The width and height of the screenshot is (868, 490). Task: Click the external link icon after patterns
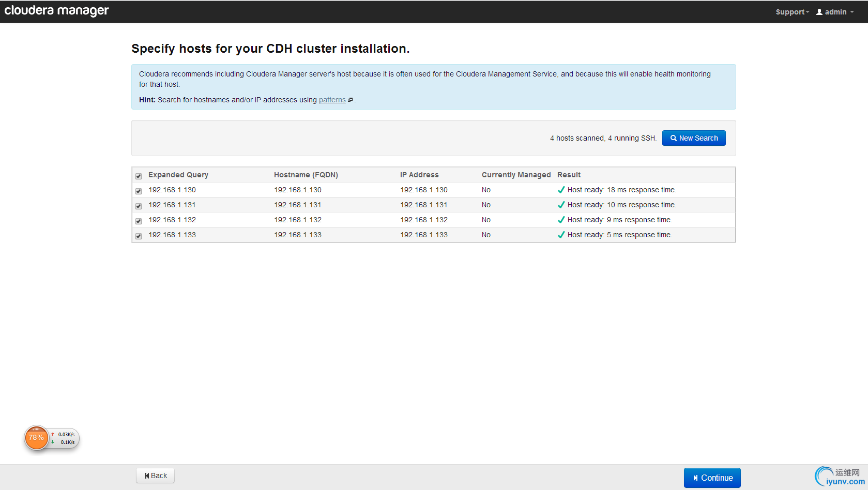(350, 100)
